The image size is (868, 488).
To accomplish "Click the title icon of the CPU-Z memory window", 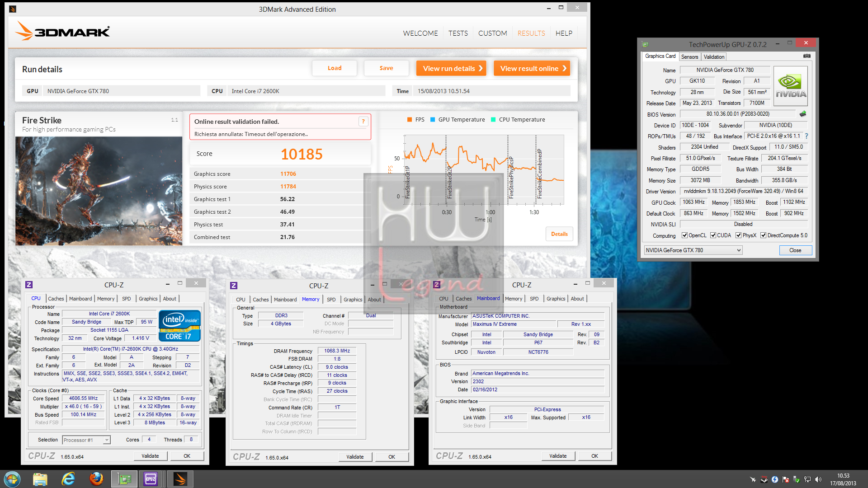I will 234,286.
